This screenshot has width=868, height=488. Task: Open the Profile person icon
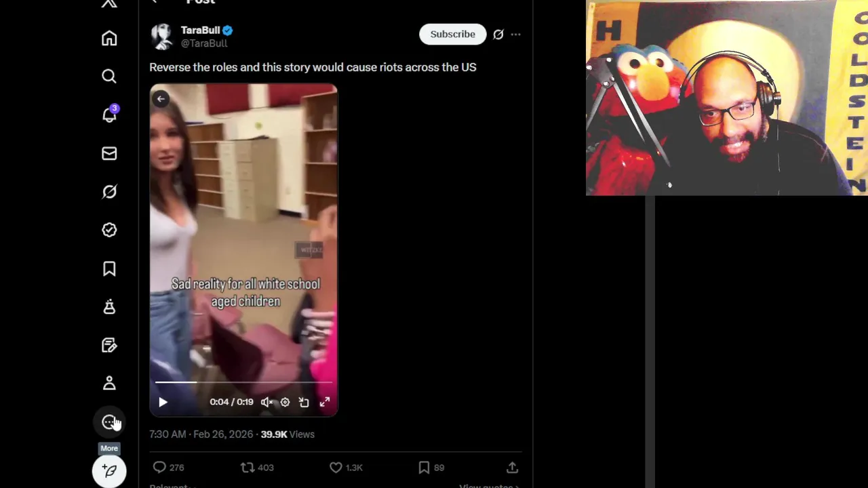click(x=109, y=383)
